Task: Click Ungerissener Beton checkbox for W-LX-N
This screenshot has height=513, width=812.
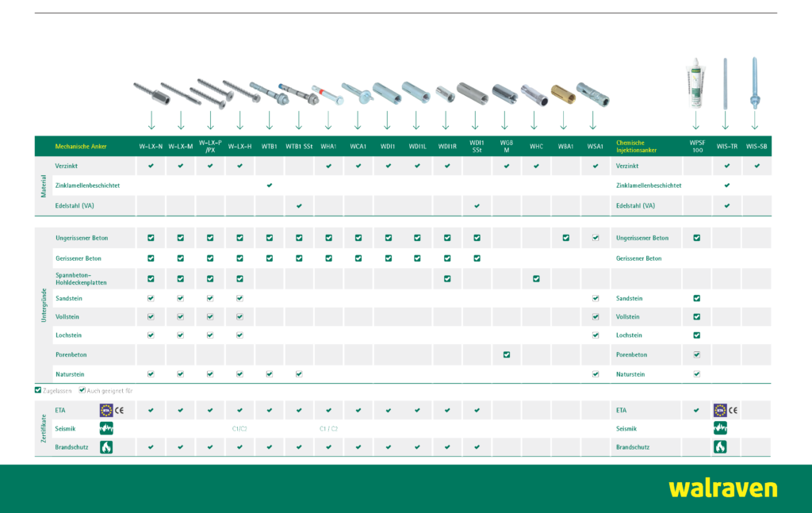Action: coord(151,238)
